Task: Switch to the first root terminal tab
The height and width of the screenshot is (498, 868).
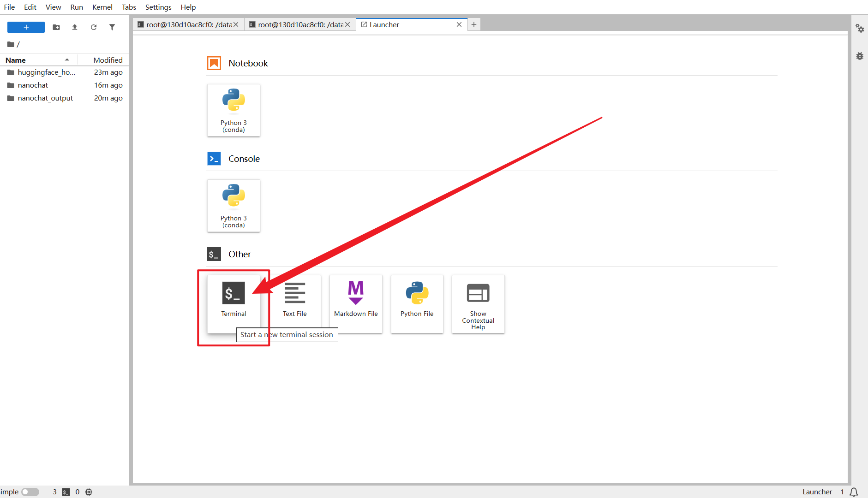Action: click(x=188, y=24)
